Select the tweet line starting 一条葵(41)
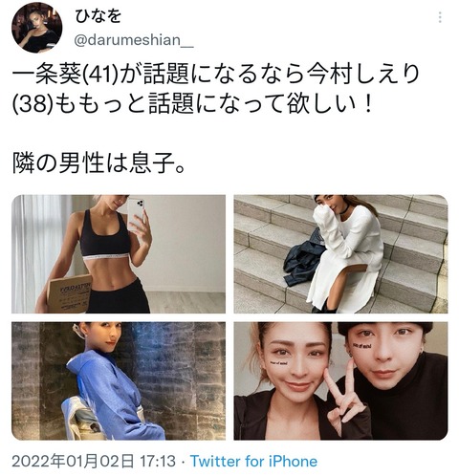 pyautogui.click(x=215, y=75)
